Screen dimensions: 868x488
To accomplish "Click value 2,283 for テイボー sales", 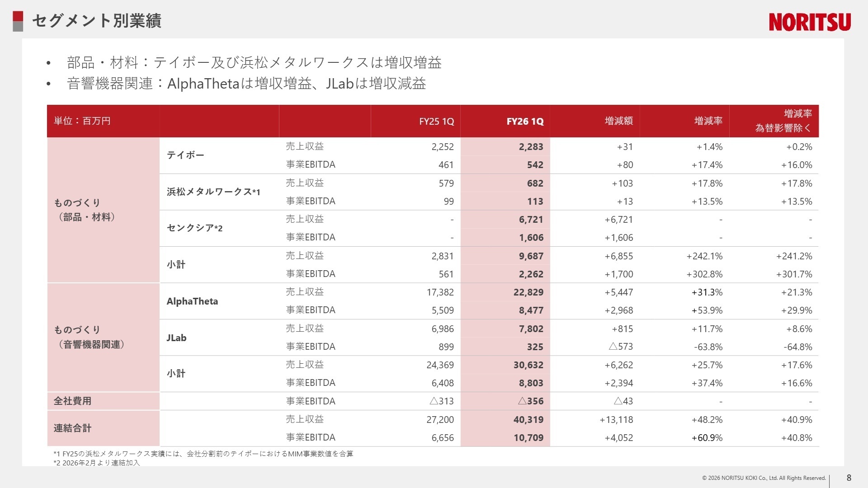I will point(531,147).
